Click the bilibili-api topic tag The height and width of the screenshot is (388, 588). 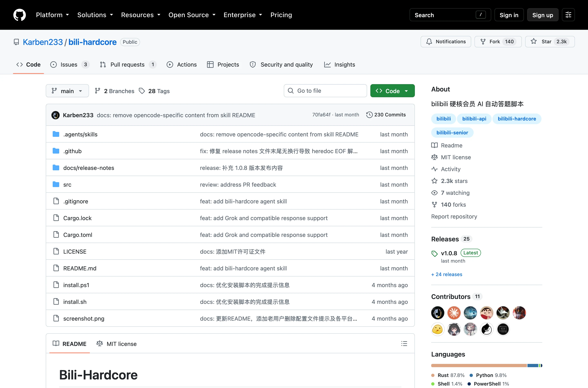click(x=474, y=119)
